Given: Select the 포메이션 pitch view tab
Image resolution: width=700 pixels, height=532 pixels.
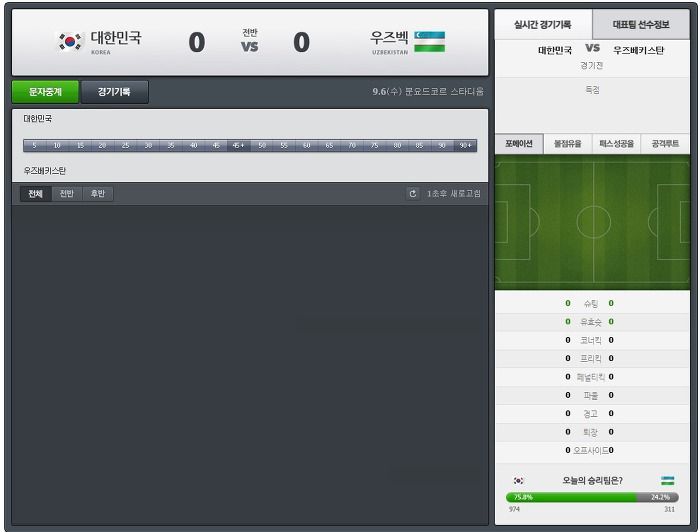Looking at the screenshot, I should point(519,144).
